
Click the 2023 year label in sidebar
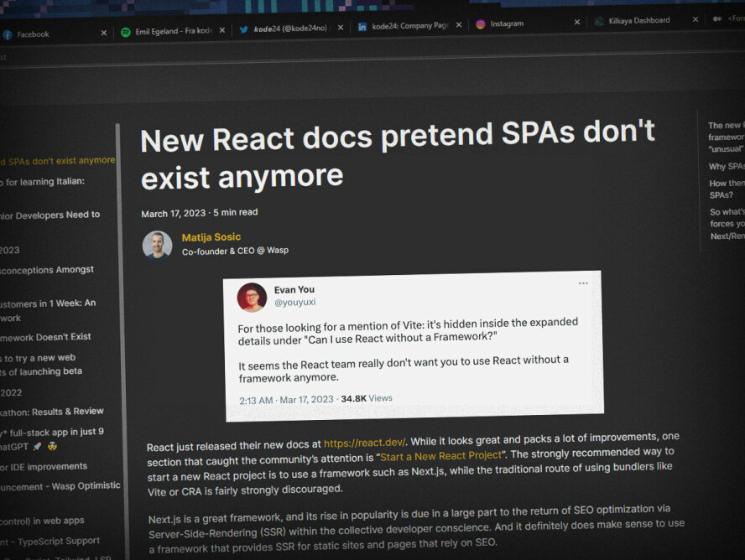coord(10,250)
